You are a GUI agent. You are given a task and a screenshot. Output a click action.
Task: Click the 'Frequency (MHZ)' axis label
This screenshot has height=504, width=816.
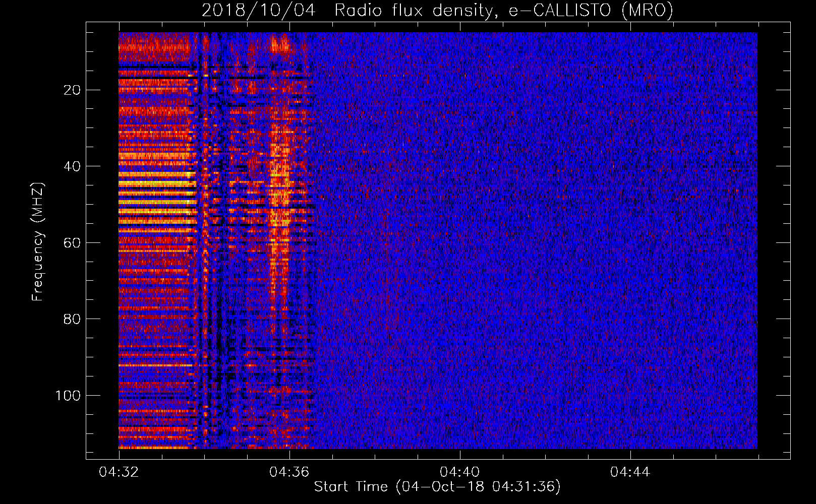38,242
